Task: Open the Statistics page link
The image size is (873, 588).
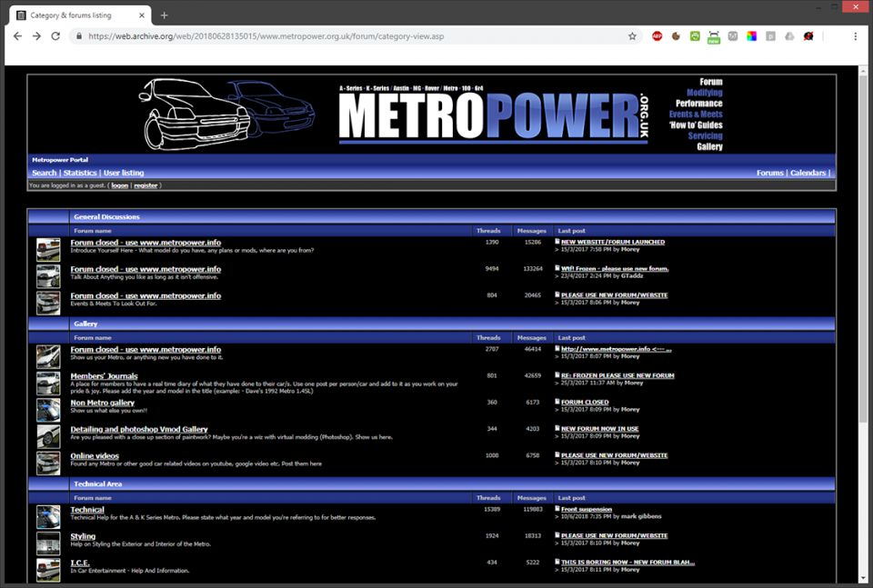Action: coord(80,173)
